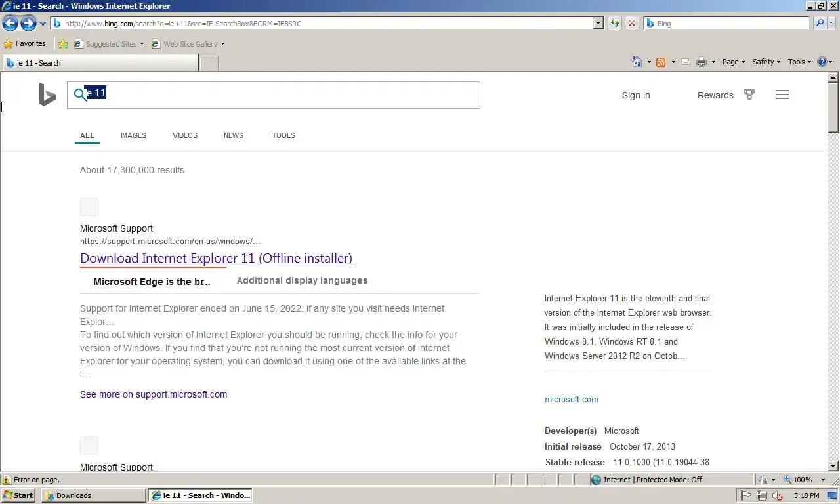Click the 'About 17,300,000 results' text

tap(132, 170)
